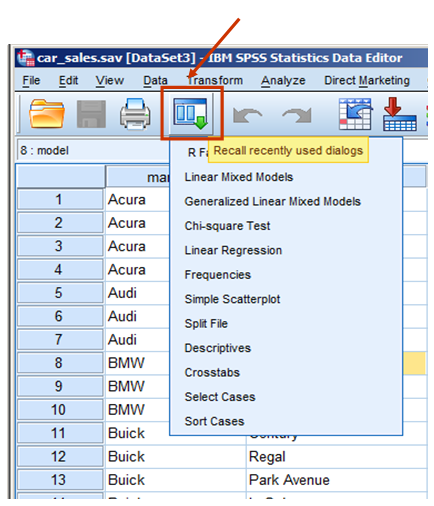
Task: Click Acura cell in row 4
Action: pyautogui.click(x=137, y=270)
